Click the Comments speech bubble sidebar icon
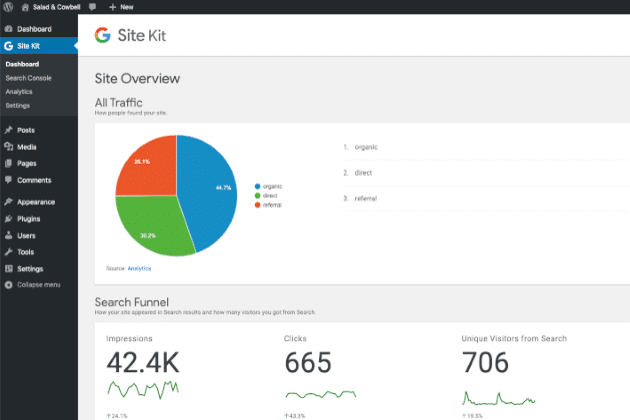 click(8, 180)
